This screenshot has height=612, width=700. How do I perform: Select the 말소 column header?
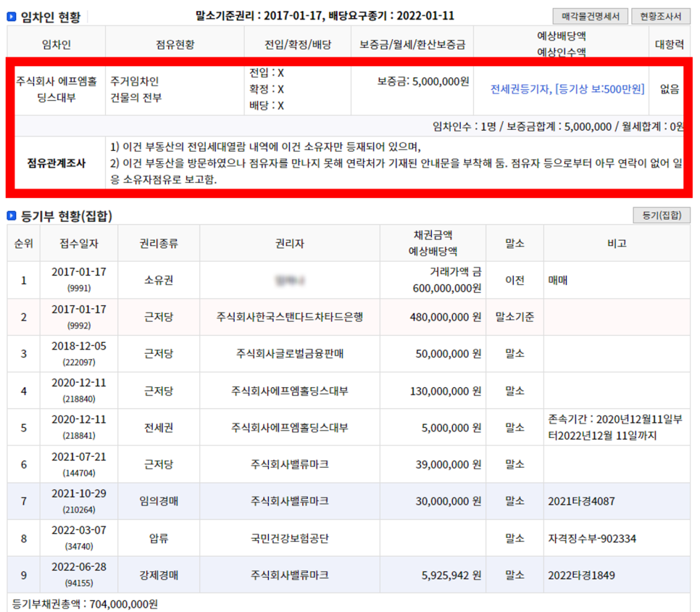(x=514, y=244)
